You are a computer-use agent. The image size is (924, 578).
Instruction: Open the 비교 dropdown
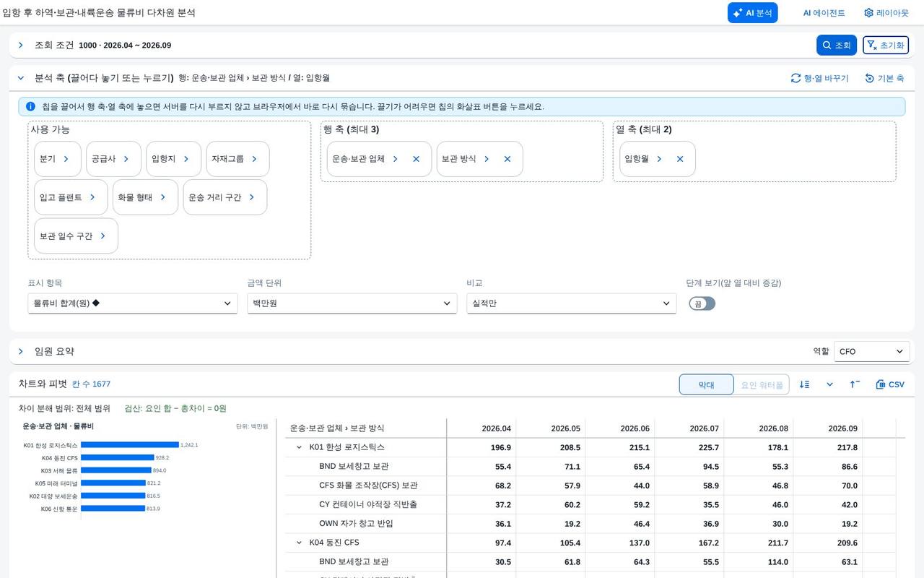pos(572,303)
